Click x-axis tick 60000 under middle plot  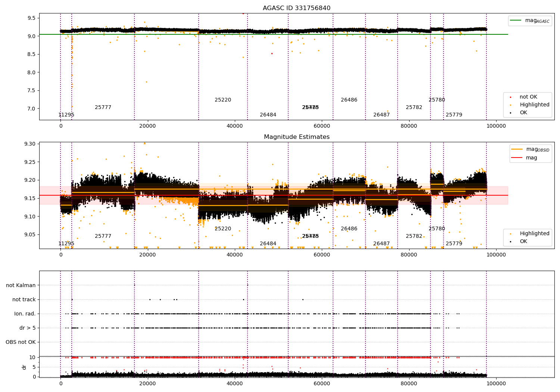(x=322, y=255)
